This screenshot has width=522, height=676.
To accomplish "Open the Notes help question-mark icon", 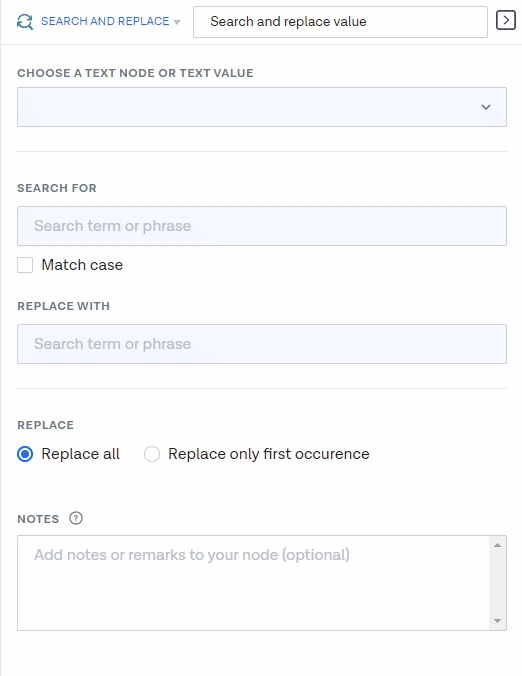I will point(76,518).
